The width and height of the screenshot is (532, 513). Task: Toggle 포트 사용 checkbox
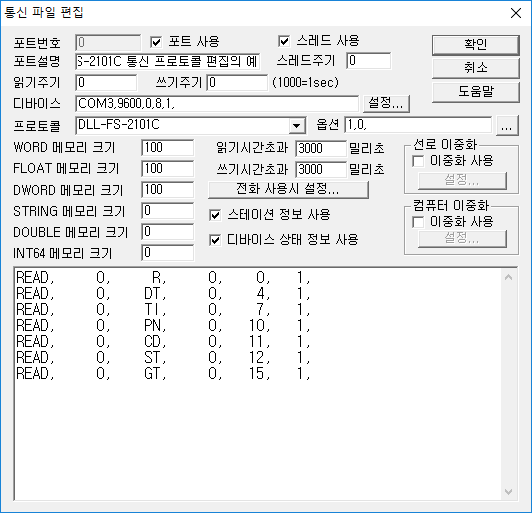click(x=156, y=42)
